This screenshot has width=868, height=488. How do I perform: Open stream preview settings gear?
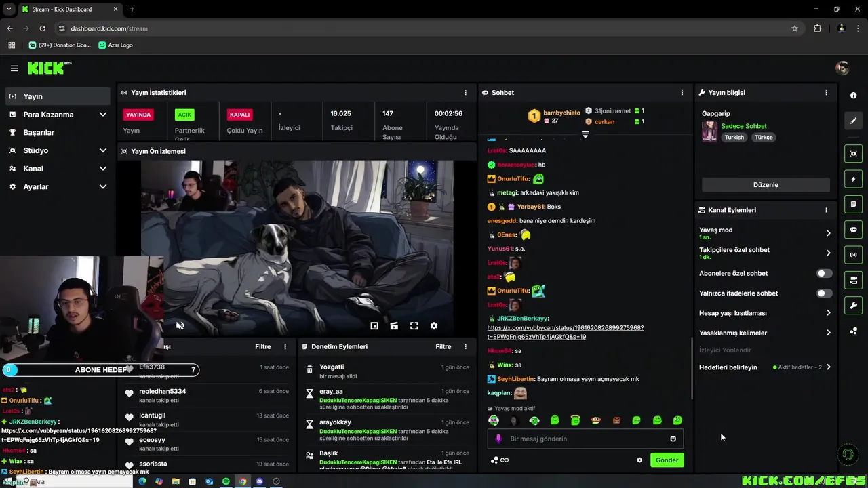pyautogui.click(x=434, y=326)
